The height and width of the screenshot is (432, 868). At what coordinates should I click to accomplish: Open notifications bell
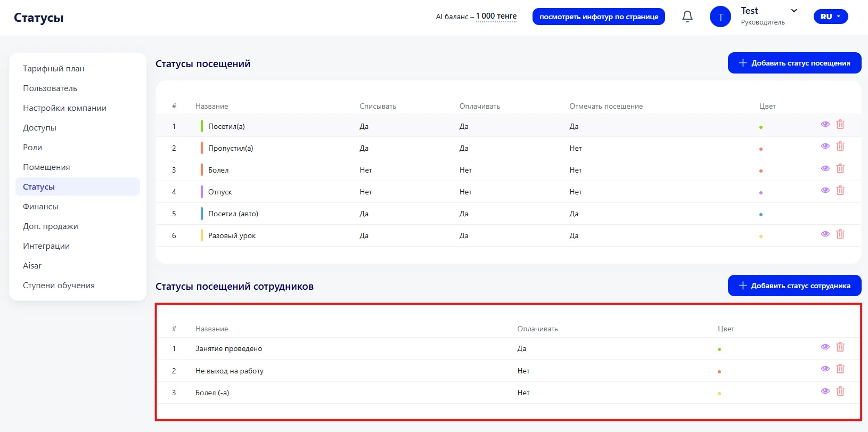pos(687,17)
